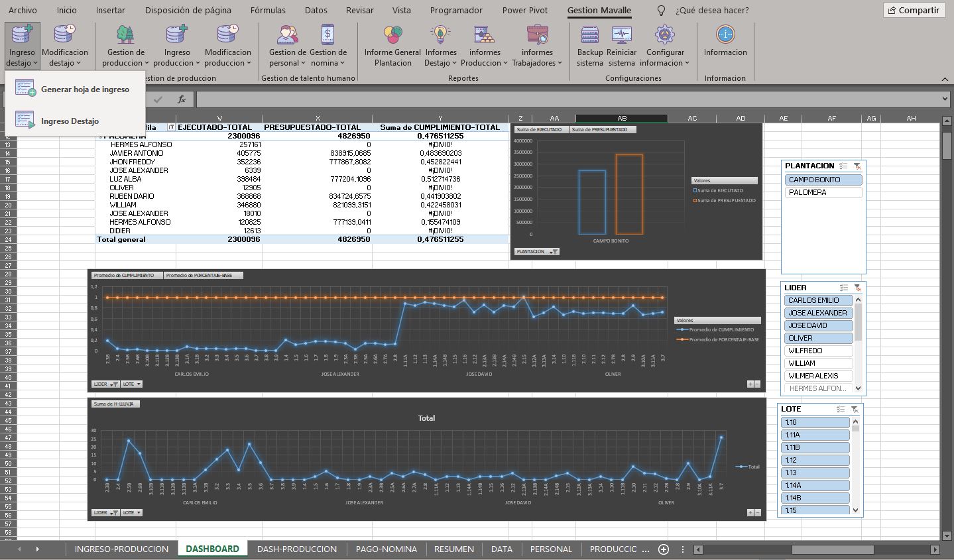Open Informe General Plantacion report

click(x=392, y=46)
